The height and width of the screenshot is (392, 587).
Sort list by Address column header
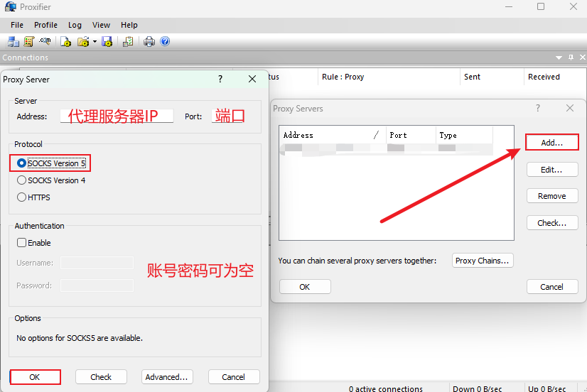[x=333, y=135]
